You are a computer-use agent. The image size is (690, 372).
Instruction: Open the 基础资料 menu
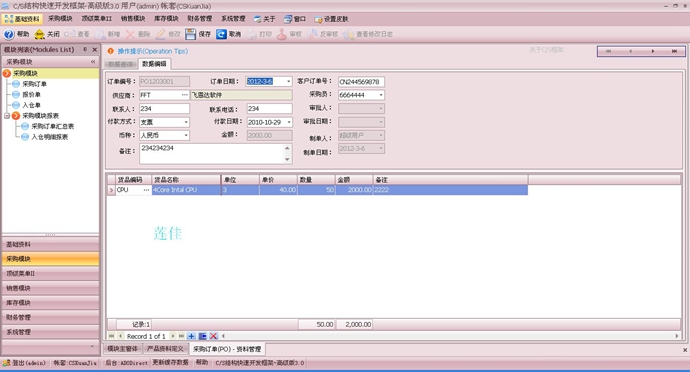(22, 19)
